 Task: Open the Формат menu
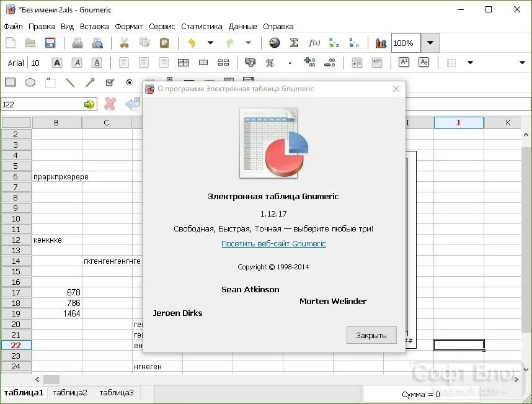click(128, 27)
